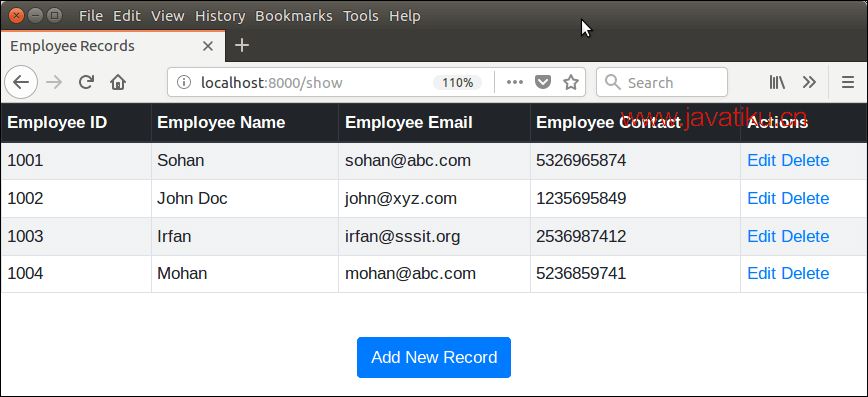Open the page actions three-dot menu

pyautogui.click(x=515, y=83)
